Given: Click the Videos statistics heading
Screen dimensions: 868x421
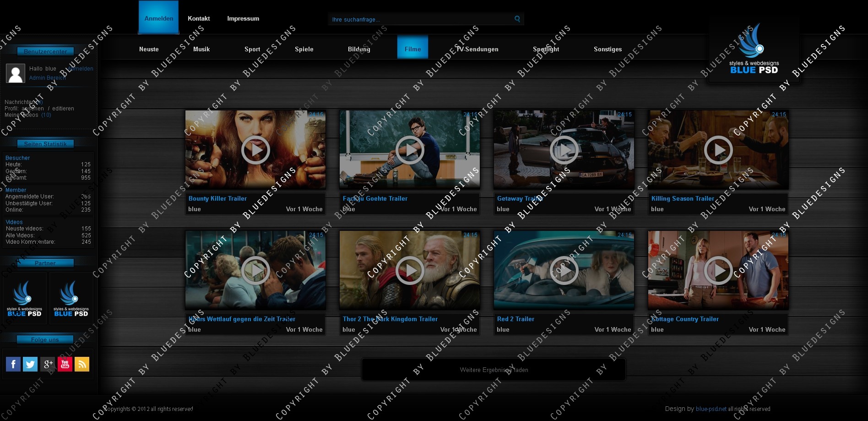Looking at the screenshot, I should point(14,222).
